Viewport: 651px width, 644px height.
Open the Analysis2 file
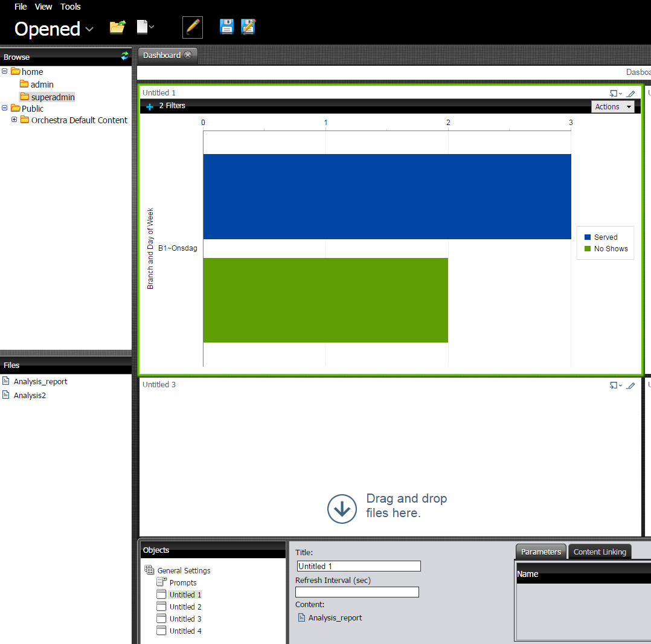30,396
